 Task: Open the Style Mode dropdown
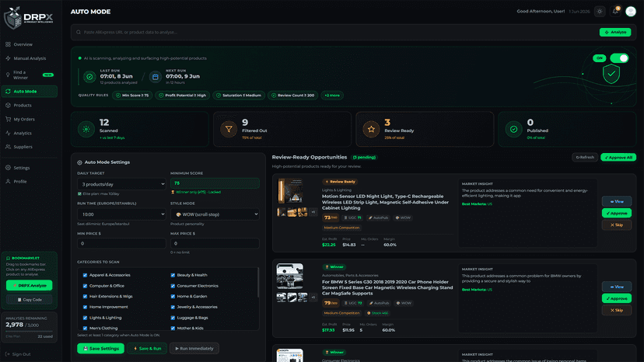pyautogui.click(x=215, y=214)
